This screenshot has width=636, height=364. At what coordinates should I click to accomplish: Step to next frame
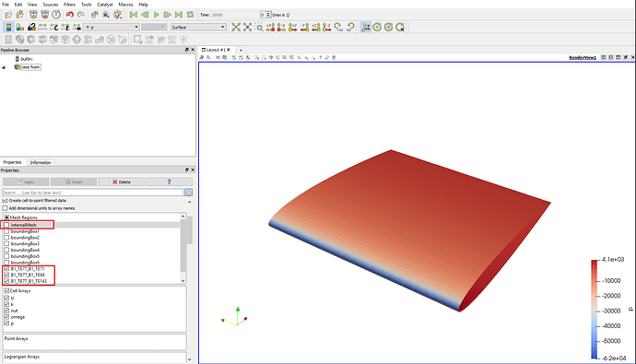coord(167,15)
